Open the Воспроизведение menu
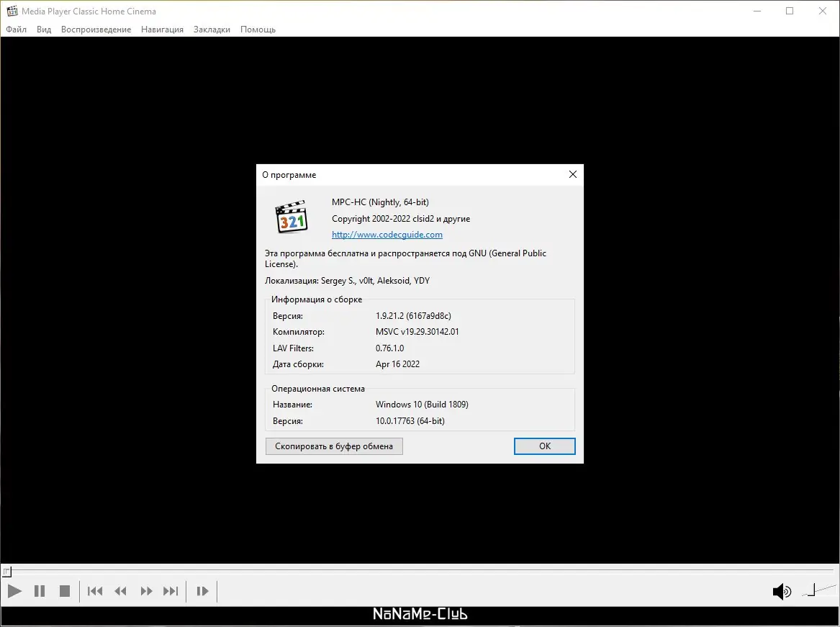The image size is (840, 627). click(x=96, y=30)
